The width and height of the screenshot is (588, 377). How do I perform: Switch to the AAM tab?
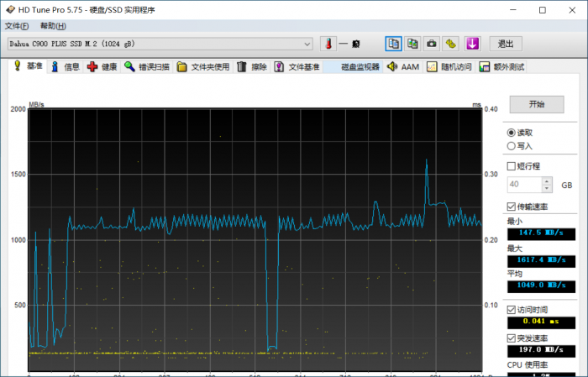pyautogui.click(x=402, y=67)
